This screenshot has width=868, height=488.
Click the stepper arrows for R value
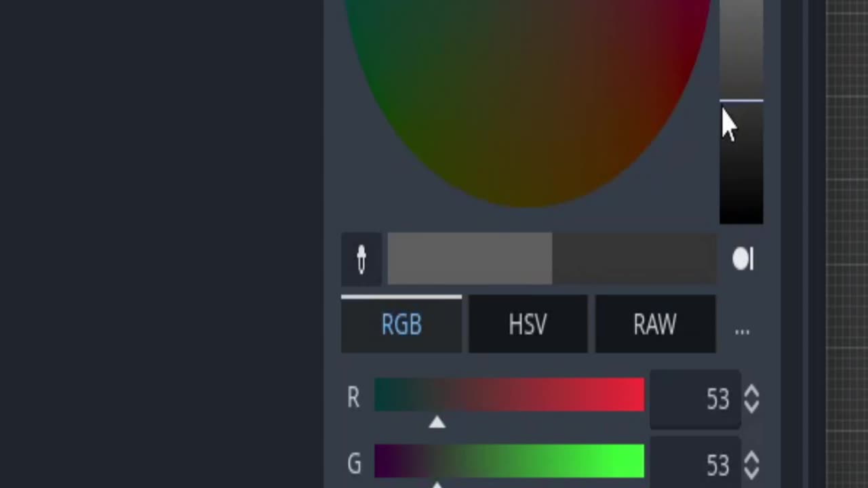[751, 399]
